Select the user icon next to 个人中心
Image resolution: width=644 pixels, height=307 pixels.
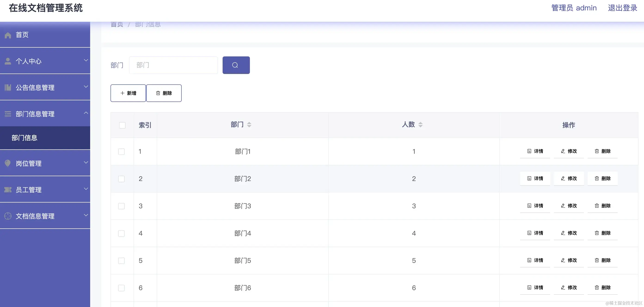pos(8,61)
